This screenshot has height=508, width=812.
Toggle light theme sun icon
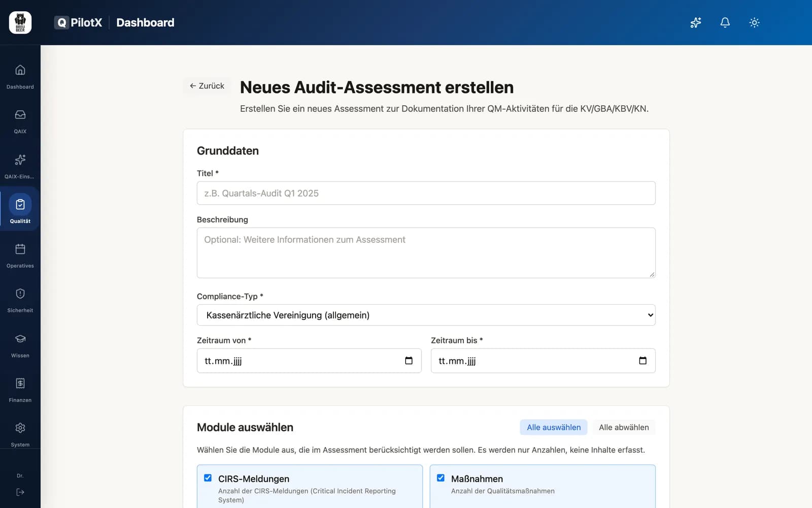pos(755,22)
